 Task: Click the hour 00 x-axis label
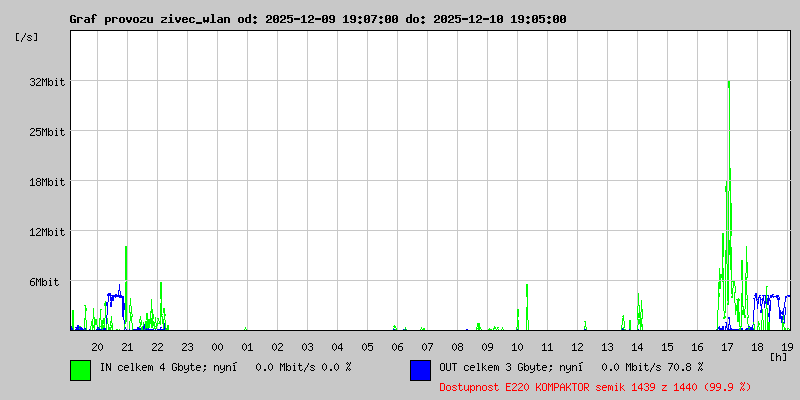(217, 347)
